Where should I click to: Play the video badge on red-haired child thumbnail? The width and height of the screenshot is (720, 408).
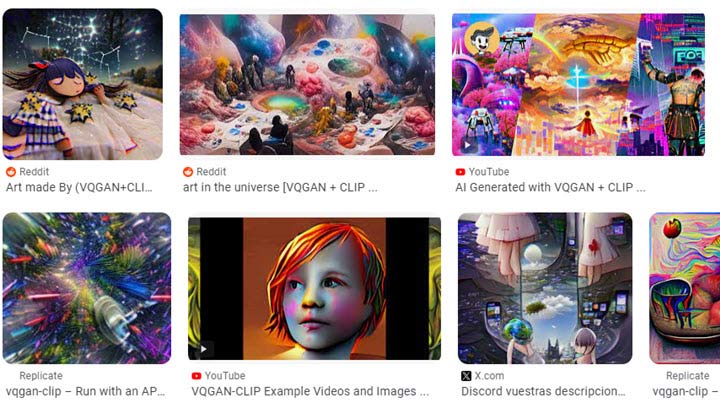tap(203, 349)
